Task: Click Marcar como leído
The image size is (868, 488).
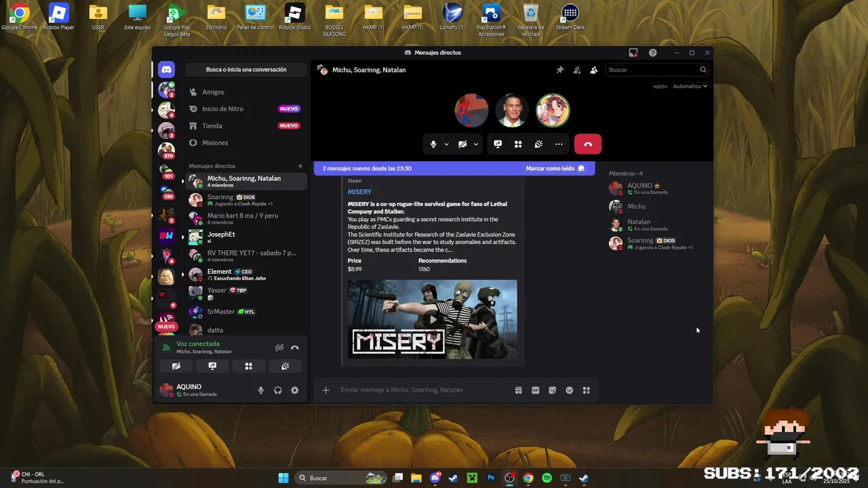Action: (x=555, y=168)
